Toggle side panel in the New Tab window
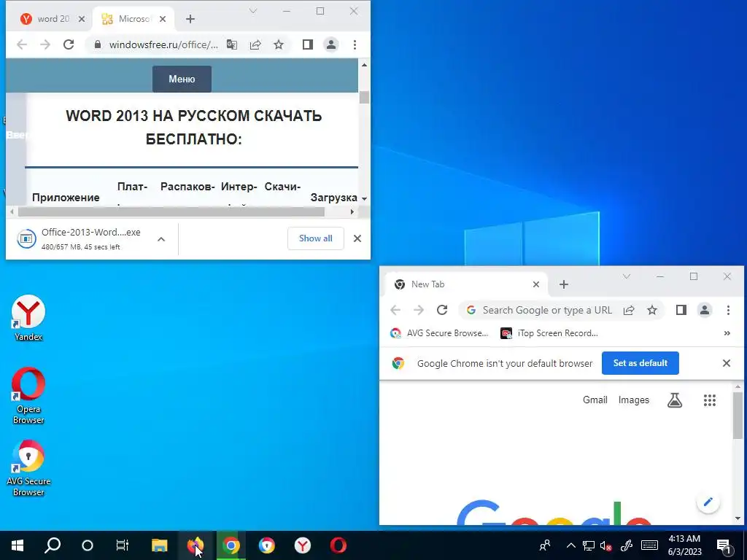Screen dimensions: 747x560 click(x=681, y=310)
